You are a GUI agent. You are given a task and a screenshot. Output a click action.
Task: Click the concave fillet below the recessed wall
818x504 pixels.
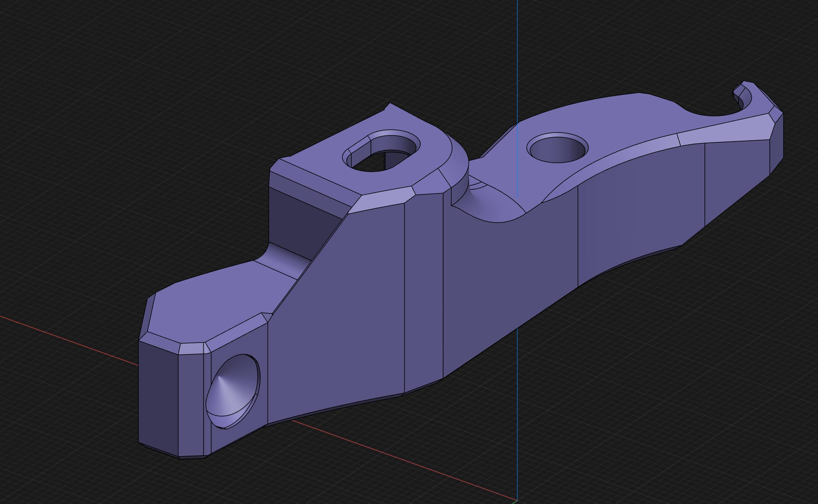point(283,262)
